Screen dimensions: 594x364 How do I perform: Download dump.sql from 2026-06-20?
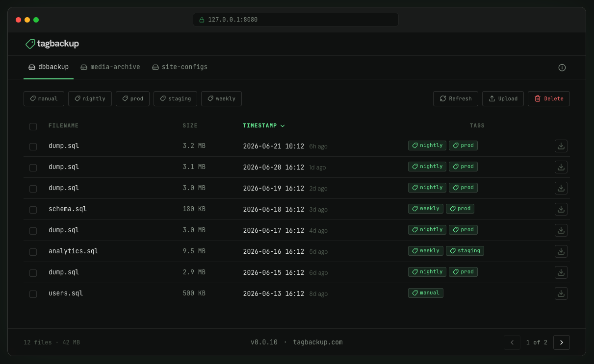(x=561, y=167)
